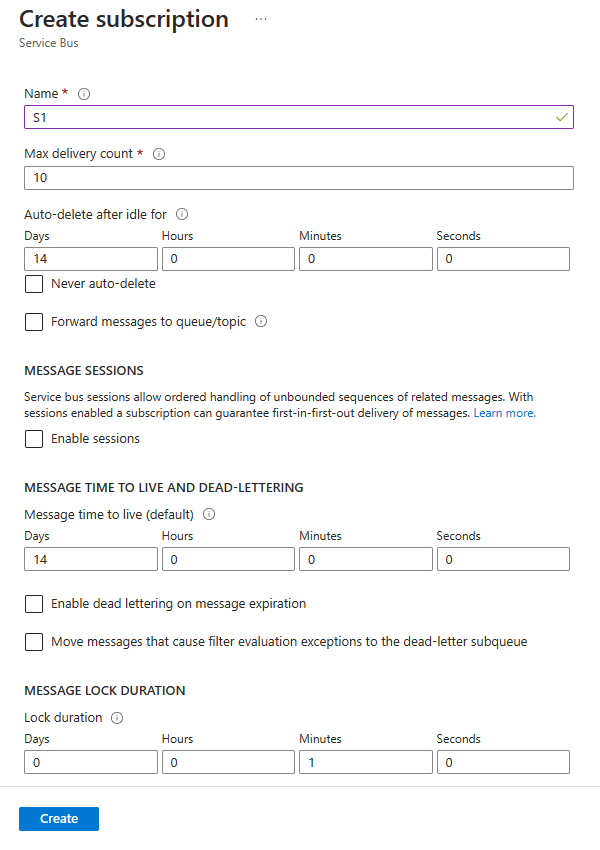Select the time to live Seconds field
Image resolution: width=600 pixels, height=850 pixels.
pos(503,558)
